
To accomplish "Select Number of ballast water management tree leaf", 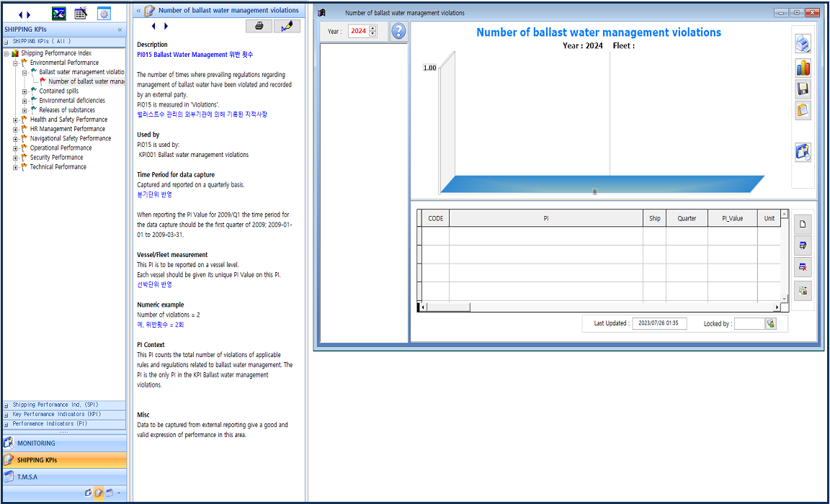I will [86, 81].
